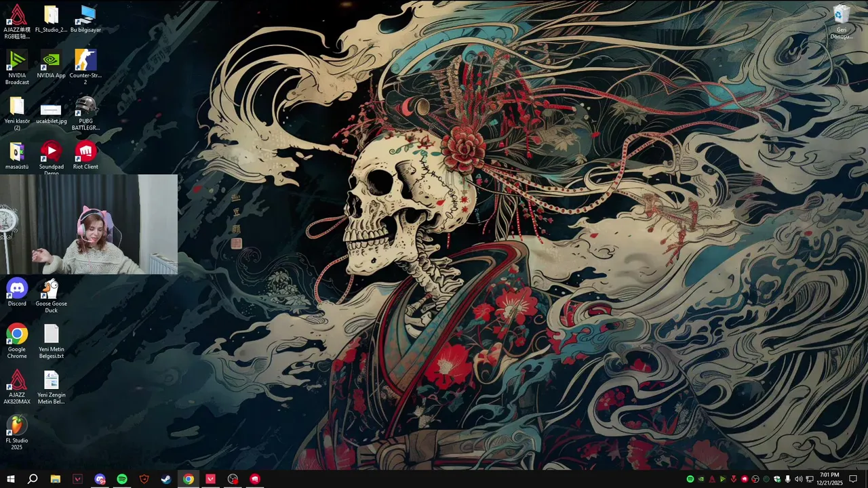This screenshot has width=868, height=488.
Task: Open File Explorer from the taskbar
Action: (x=56, y=479)
